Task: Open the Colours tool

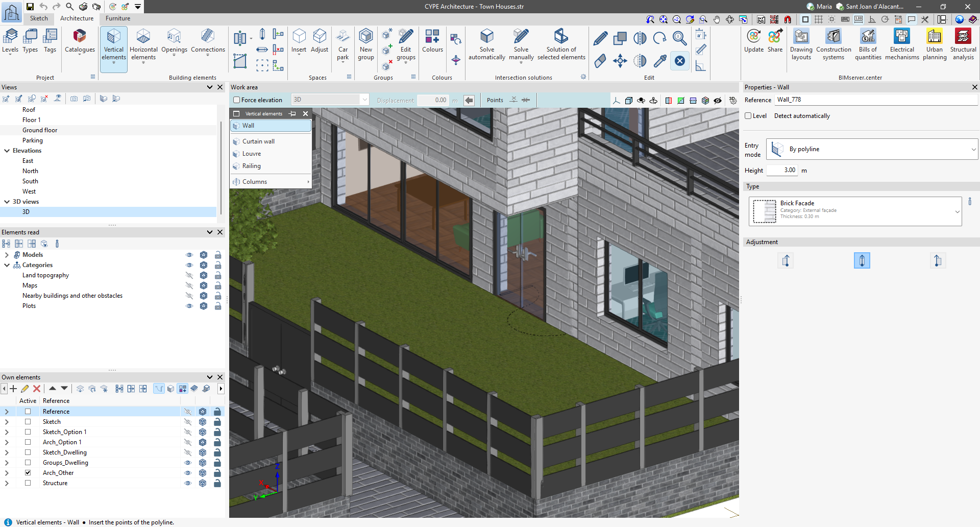Action: (432, 41)
